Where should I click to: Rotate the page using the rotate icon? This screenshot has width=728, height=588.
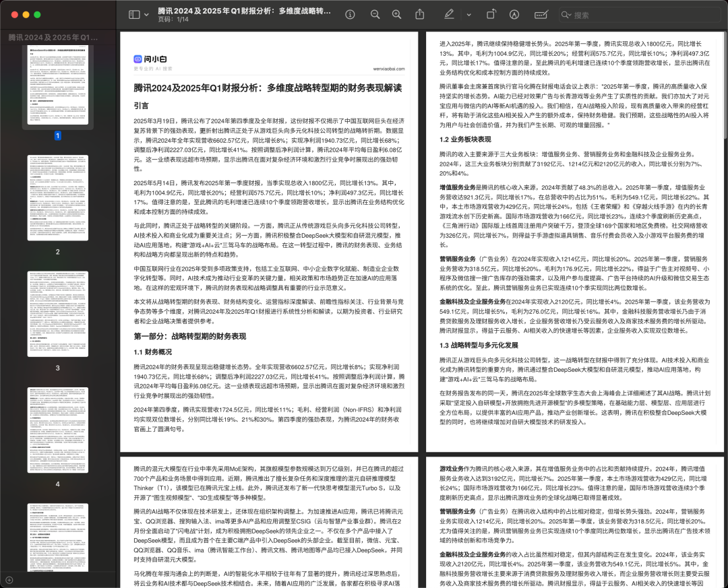tap(491, 14)
